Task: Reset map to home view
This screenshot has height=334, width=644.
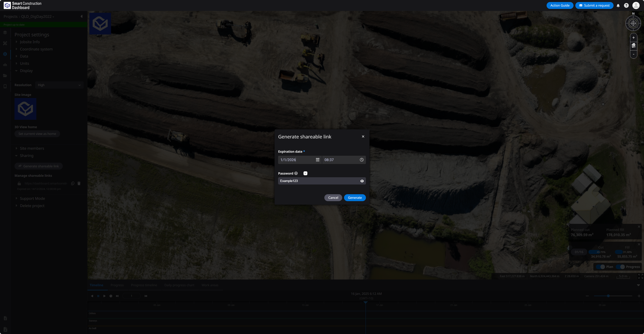Action: pos(633,46)
